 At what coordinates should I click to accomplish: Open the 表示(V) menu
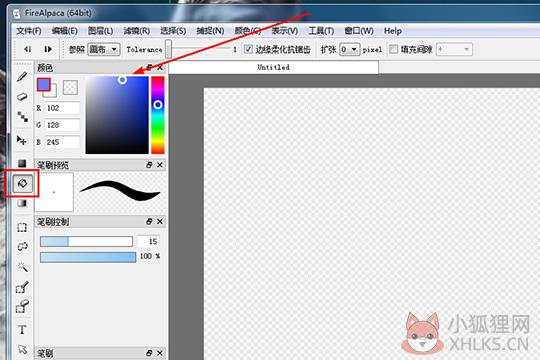[x=285, y=31]
